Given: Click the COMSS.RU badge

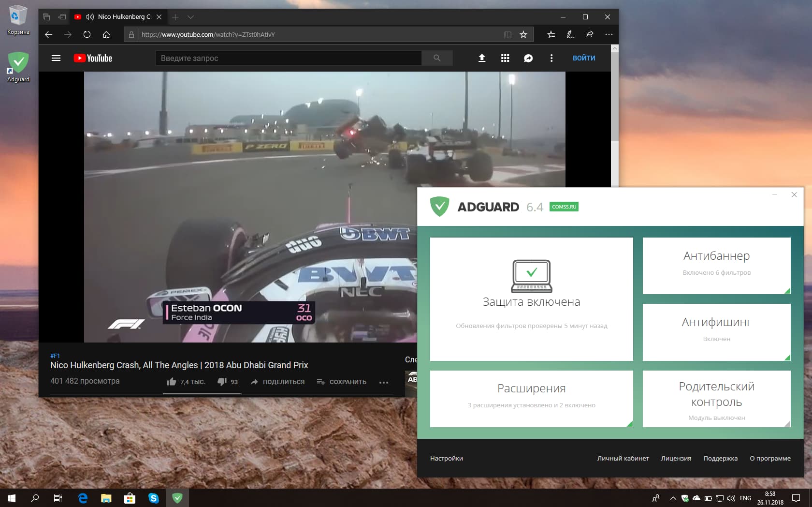Looking at the screenshot, I should tap(564, 207).
